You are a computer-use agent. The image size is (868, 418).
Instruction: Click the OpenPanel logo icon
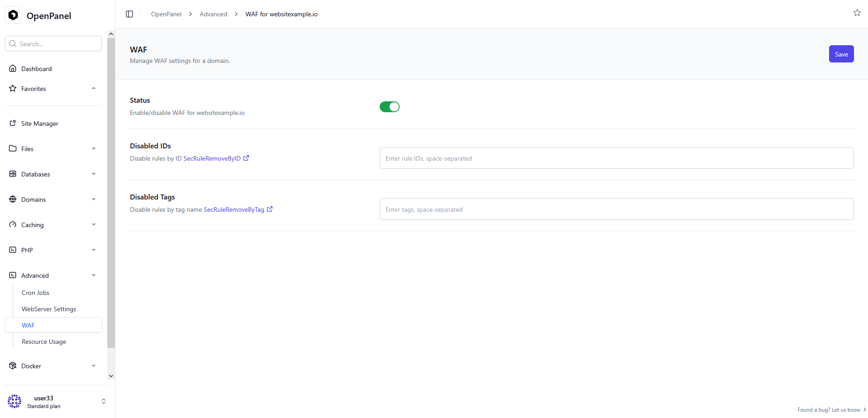point(13,15)
